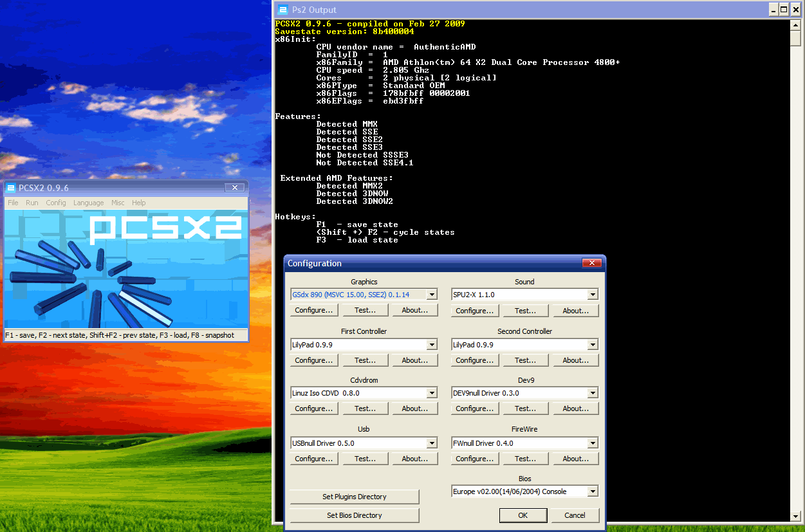Test the Sound plugin
This screenshot has height=532, width=805.
pos(526,311)
